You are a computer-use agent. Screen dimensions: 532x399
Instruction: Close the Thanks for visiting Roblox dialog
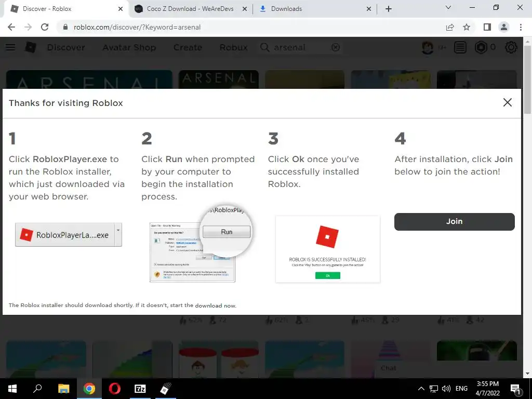pos(507,102)
